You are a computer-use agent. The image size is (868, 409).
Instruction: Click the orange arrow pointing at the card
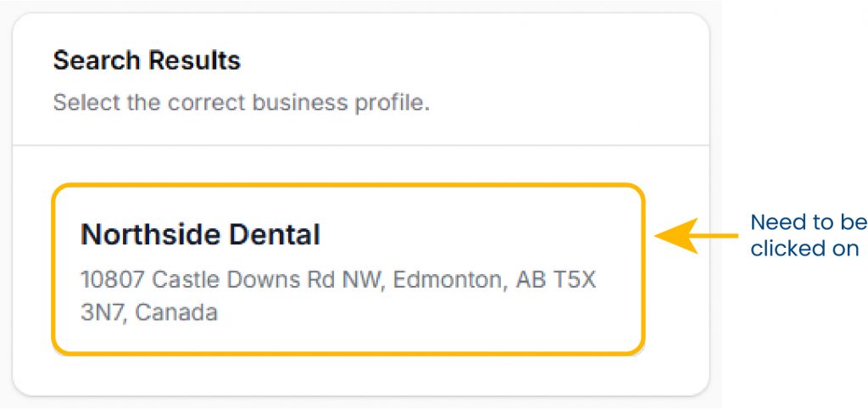[696, 236]
